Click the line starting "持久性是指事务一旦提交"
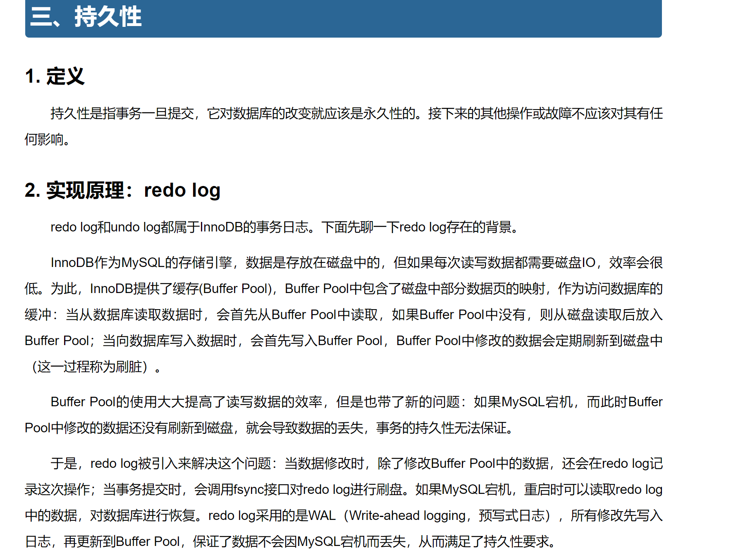Viewport: 750px width, 560px height. [x=356, y=113]
